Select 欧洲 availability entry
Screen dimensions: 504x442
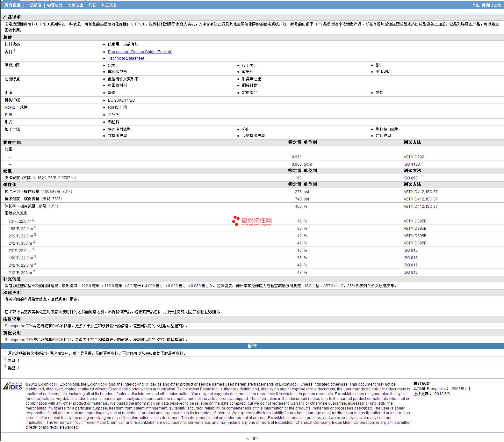pos(379,65)
